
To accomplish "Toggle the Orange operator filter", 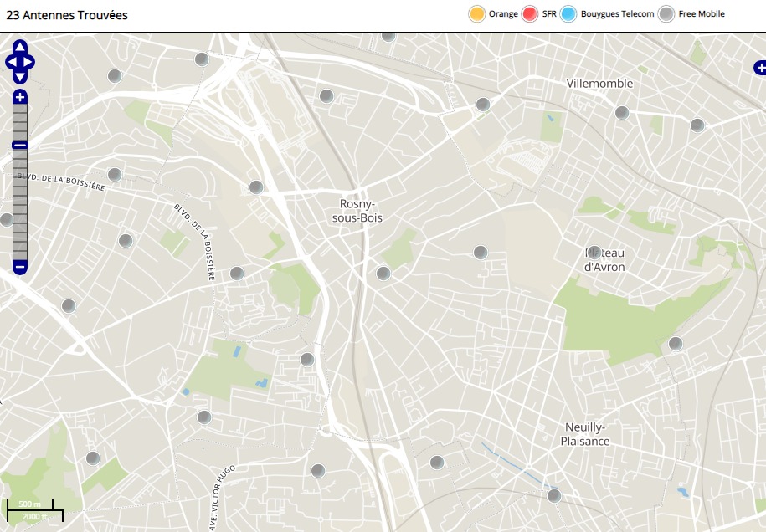I will tap(477, 14).
